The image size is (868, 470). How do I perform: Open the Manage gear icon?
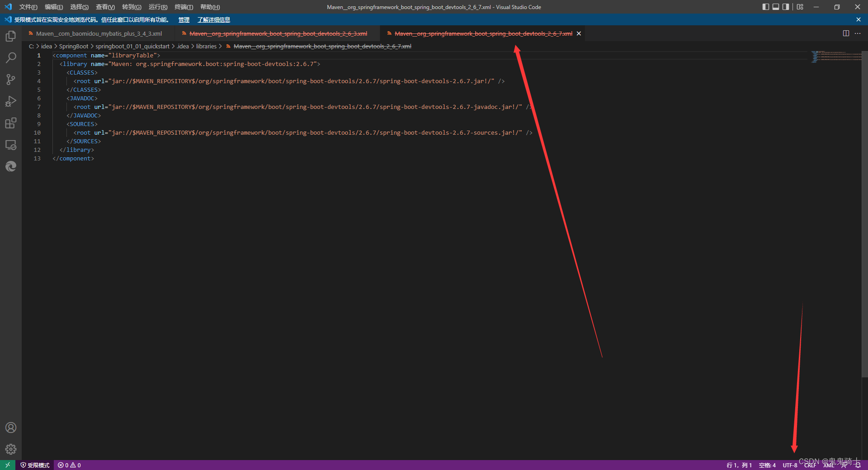point(11,449)
